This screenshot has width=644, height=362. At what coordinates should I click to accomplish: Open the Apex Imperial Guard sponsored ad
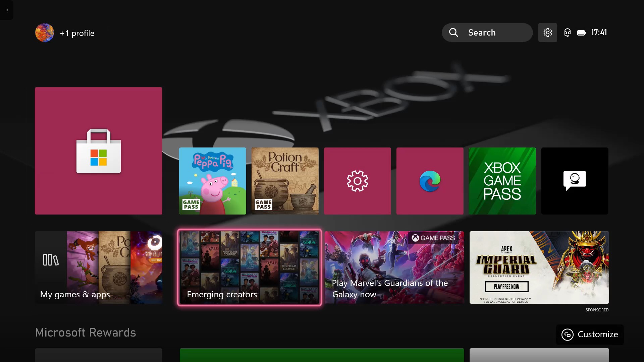click(539, 267)
